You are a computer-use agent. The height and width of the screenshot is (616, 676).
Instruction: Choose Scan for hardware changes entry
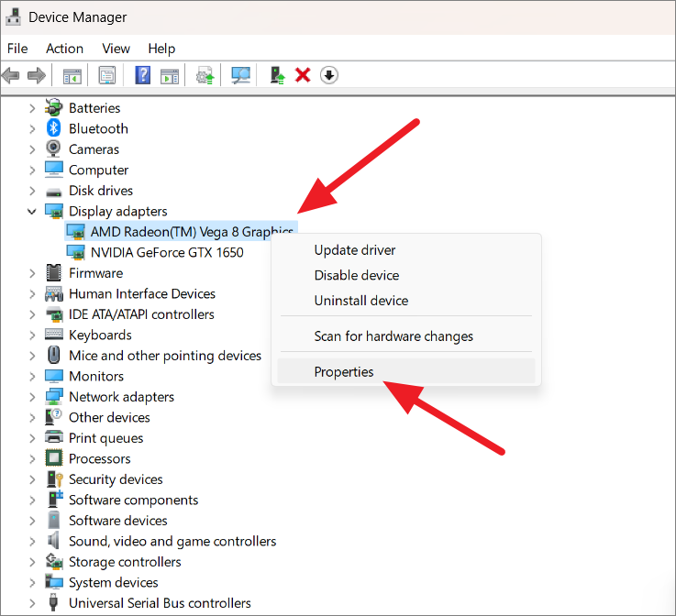click(x=406, y=336)
